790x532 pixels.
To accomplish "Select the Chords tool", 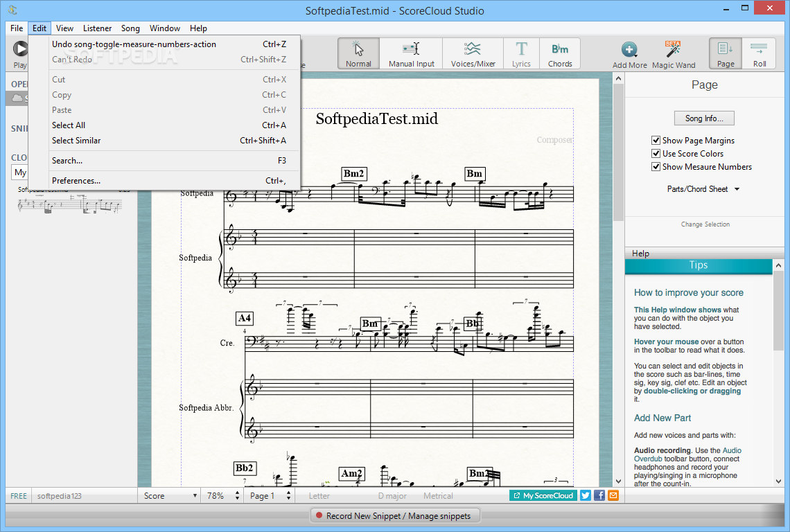I will click(560, 53).
